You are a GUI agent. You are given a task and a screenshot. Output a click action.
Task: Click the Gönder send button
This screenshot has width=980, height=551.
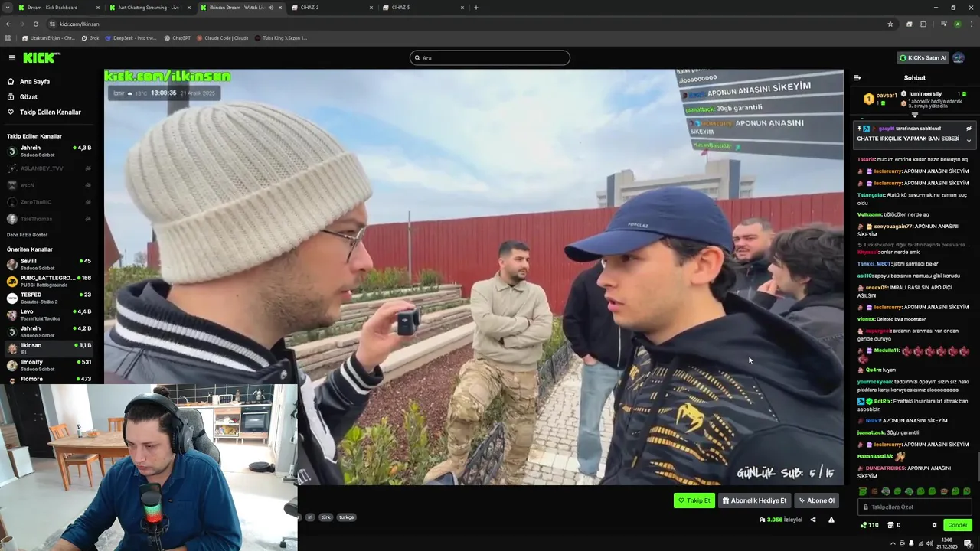[958, 525]
